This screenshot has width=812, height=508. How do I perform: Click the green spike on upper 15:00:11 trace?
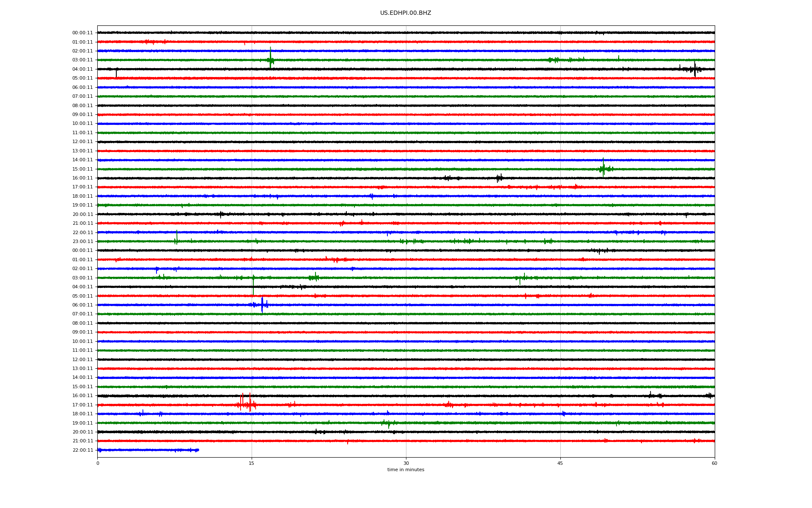[604, 168]
